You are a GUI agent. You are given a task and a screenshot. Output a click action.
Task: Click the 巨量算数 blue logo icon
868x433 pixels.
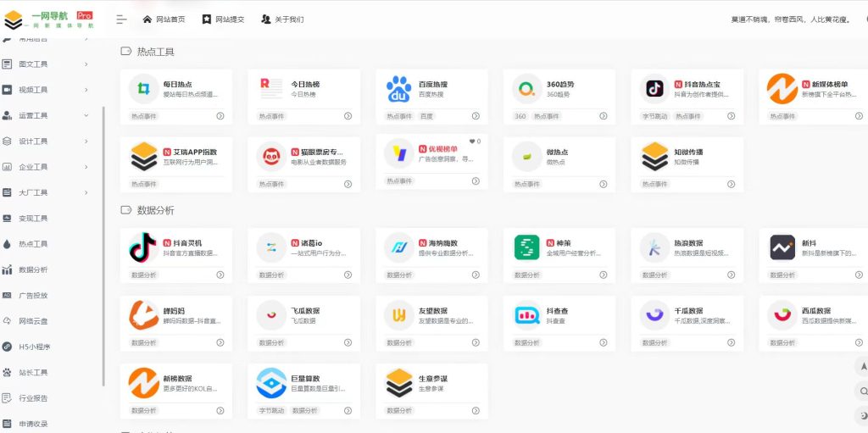click(x=271, y=383)
